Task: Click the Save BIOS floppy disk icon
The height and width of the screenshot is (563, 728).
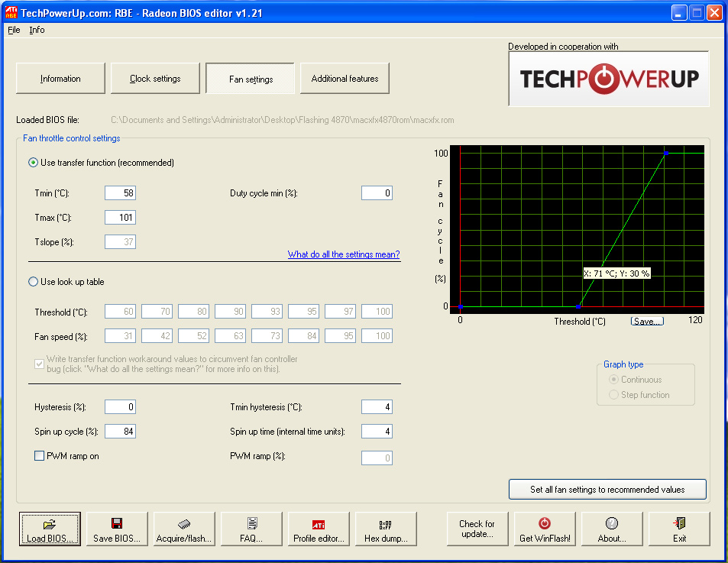Action: pos(117,523)
